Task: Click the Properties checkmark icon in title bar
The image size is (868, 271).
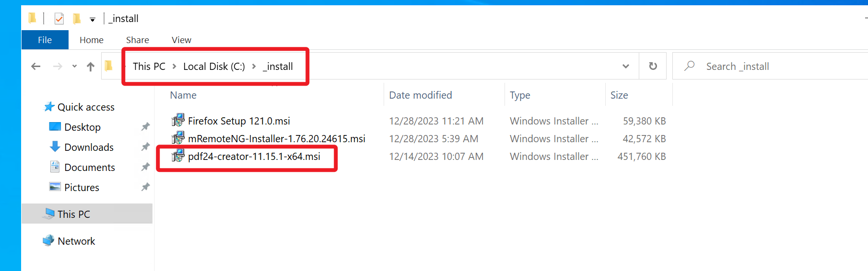Action: click(59, 19)
